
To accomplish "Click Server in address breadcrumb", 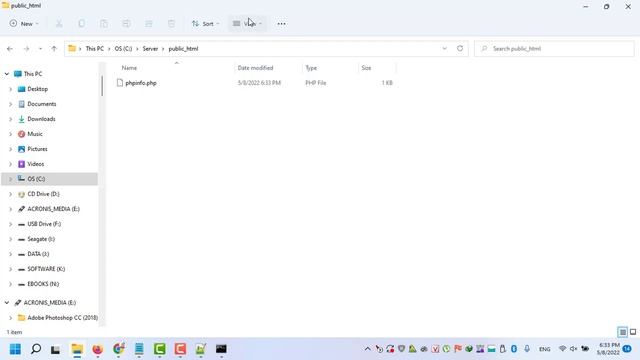I will [x=150, y=49].
